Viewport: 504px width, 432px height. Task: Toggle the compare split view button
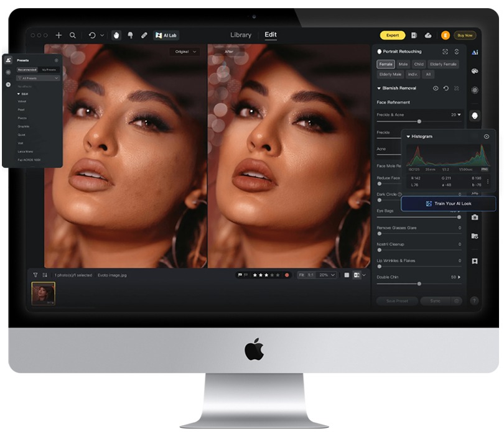[x=357, y=275]
